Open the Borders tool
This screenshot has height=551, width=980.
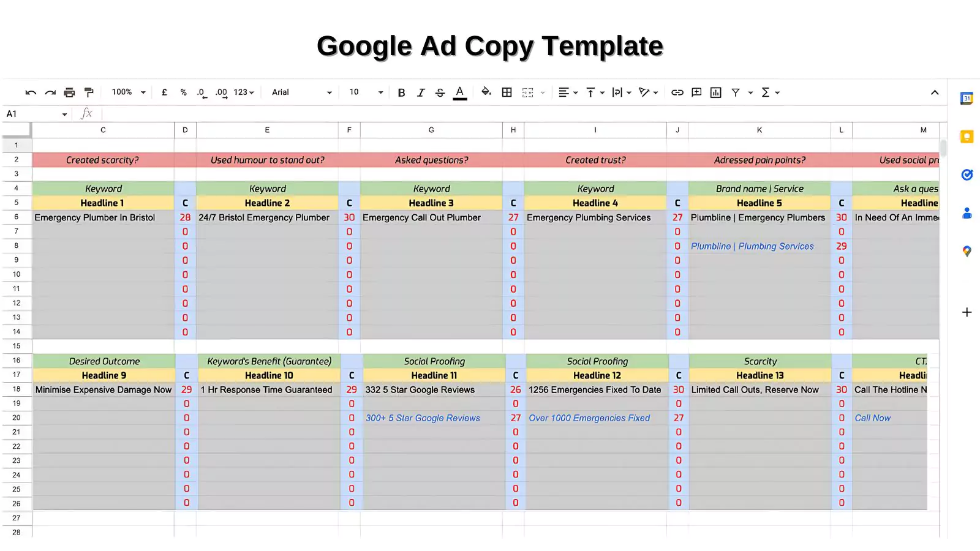(x=507, y=92)
